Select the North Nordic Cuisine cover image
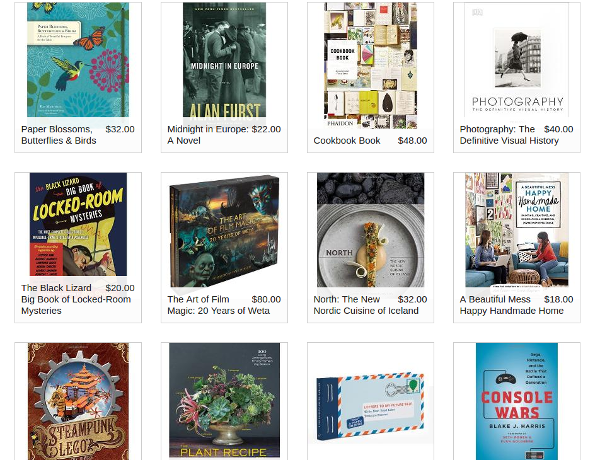This screenshot has height=460, width=600. coord(370,230)
